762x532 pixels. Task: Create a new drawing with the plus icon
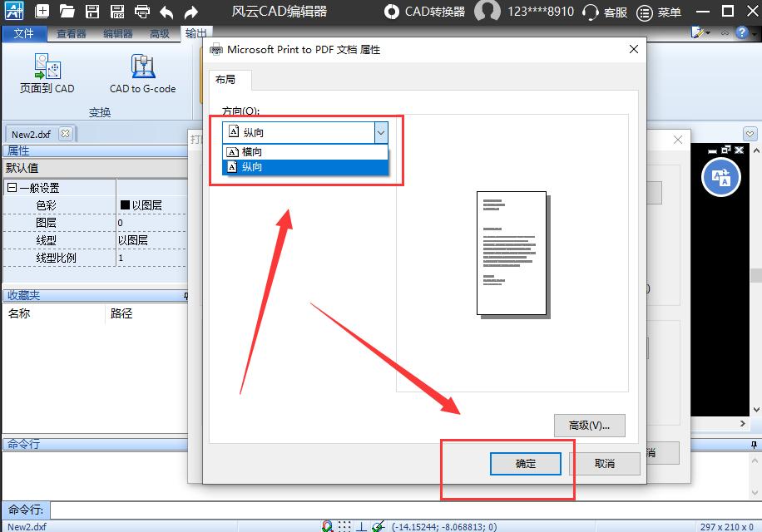point(42,11)
